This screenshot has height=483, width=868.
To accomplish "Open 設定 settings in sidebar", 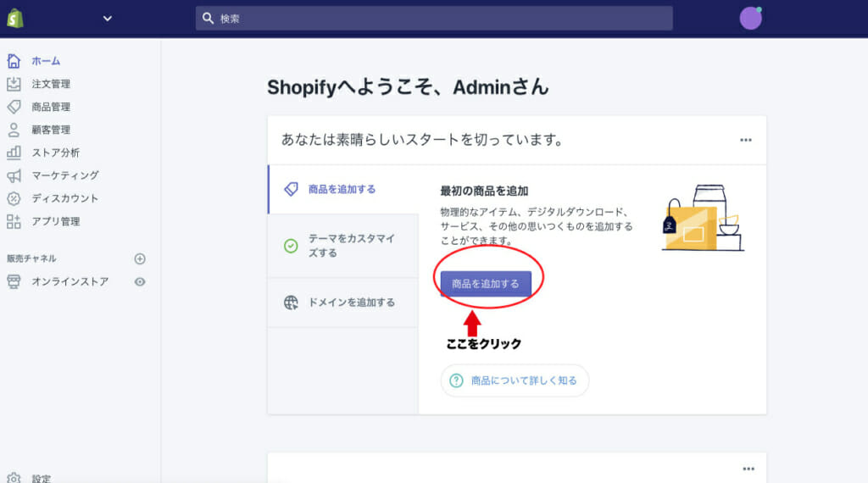I will point(41,479).
